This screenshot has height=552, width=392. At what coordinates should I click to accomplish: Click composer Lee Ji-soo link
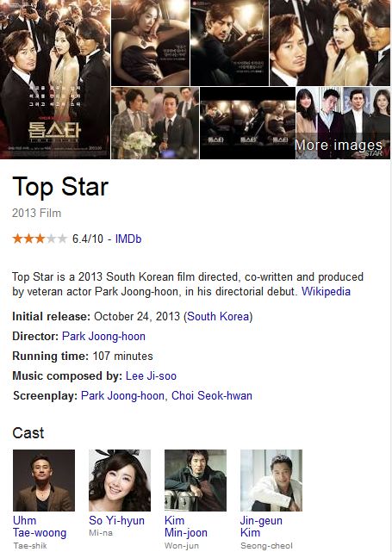tap(151, 376)
